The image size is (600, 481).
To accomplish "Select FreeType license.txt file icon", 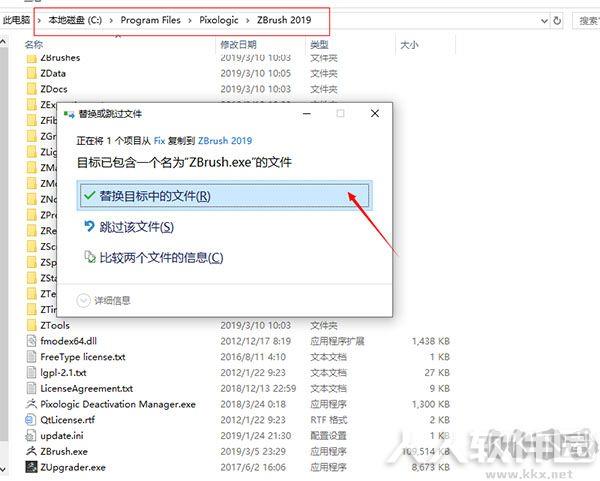I will point(31,357).
